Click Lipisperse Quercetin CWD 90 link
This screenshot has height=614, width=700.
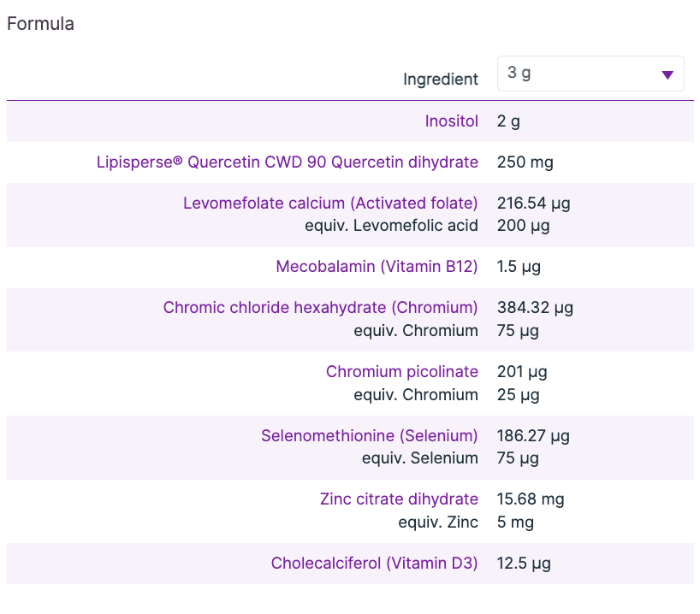[288, 162]
